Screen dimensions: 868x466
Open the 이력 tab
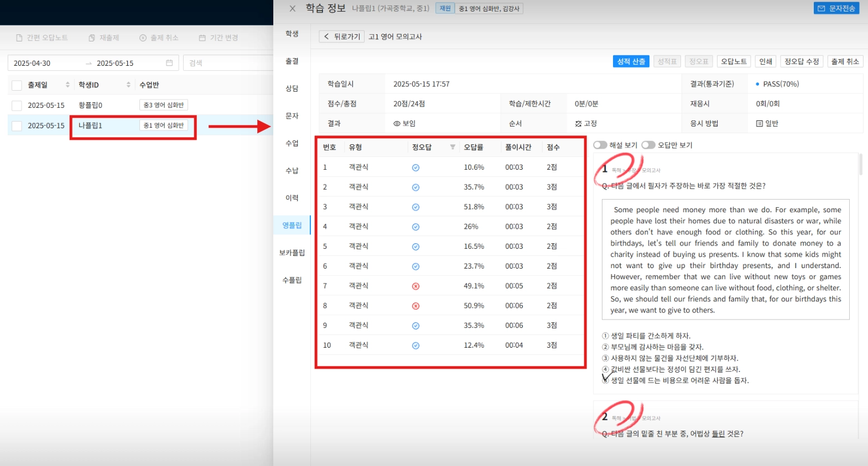click(292, 198)
